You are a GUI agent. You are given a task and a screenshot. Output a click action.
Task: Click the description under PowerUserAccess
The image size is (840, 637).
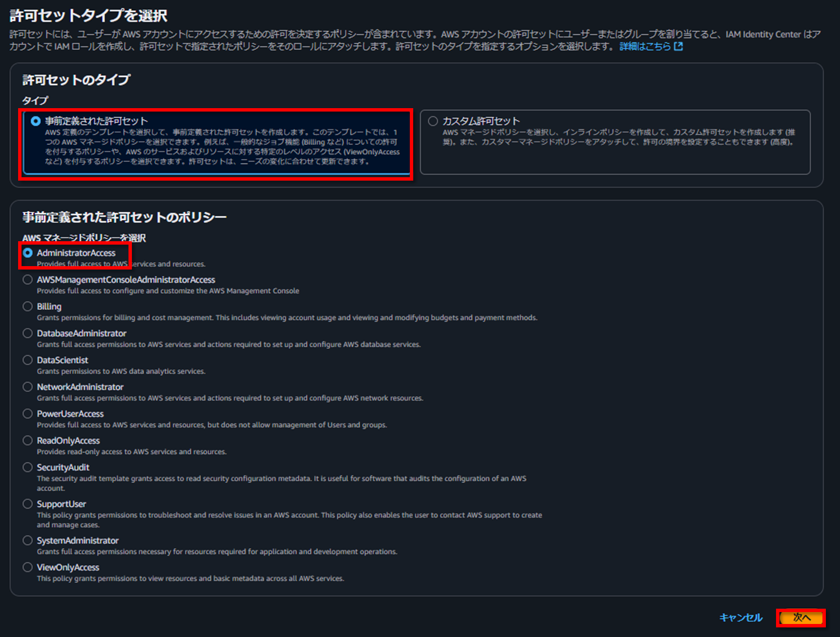[212, 425]
